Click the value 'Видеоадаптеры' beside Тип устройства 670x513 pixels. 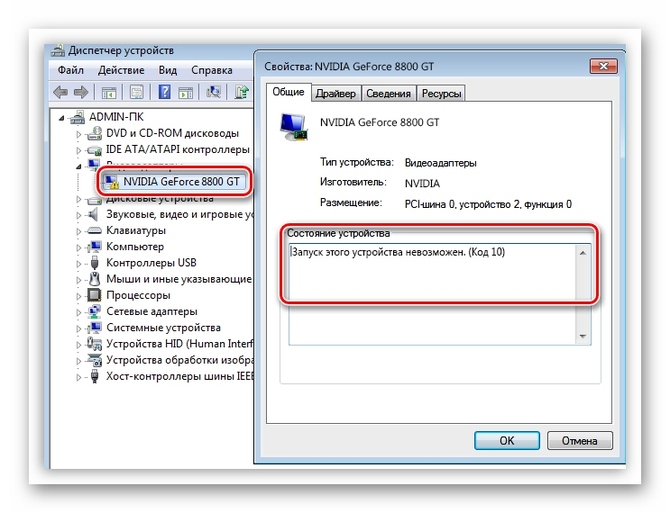point(441,163)
